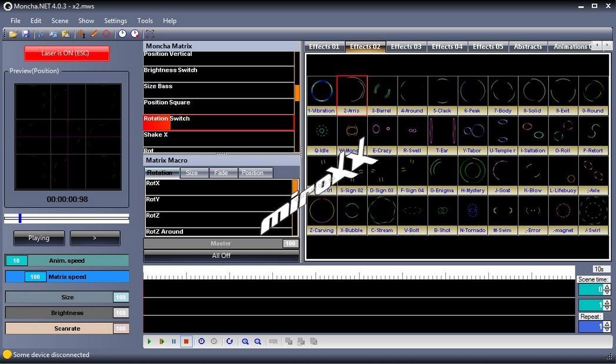Open the Tools menu
Viewport: 616px width, 364px height.
(x=145, y=21)
